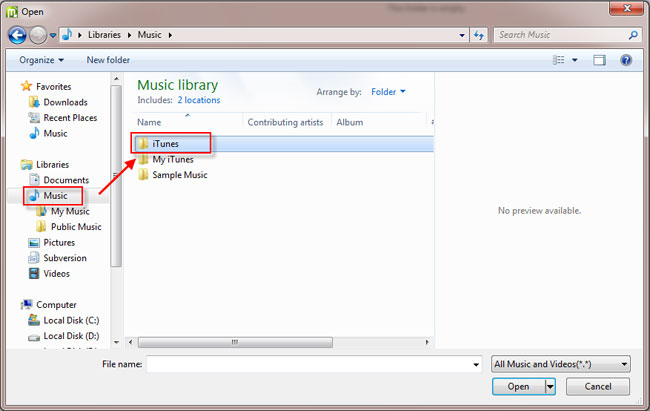Change the view with the view icon
Screen dimensions: 650x411
pyautogui.click(x=558, y=60)
